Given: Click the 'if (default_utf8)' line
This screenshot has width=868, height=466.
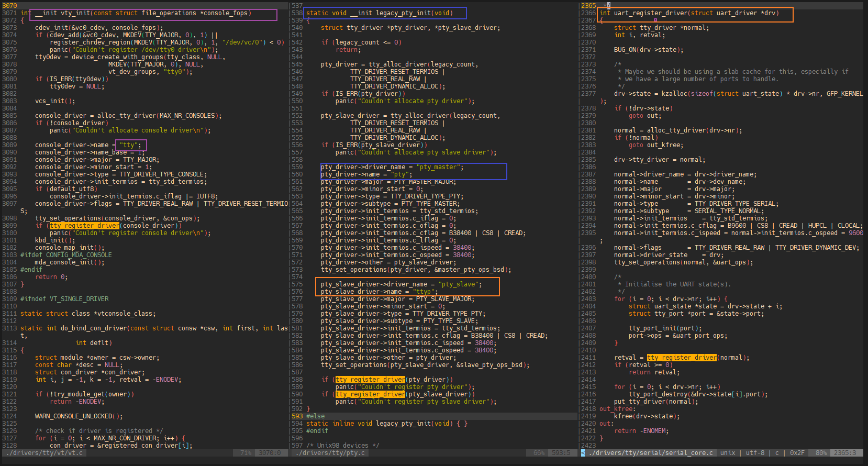Looking at the screenshot, I should click(x=66, y=189).
